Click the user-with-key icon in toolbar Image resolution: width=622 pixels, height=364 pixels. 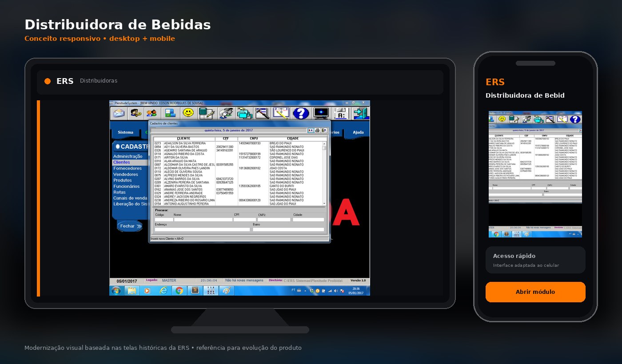click(136, 113)
